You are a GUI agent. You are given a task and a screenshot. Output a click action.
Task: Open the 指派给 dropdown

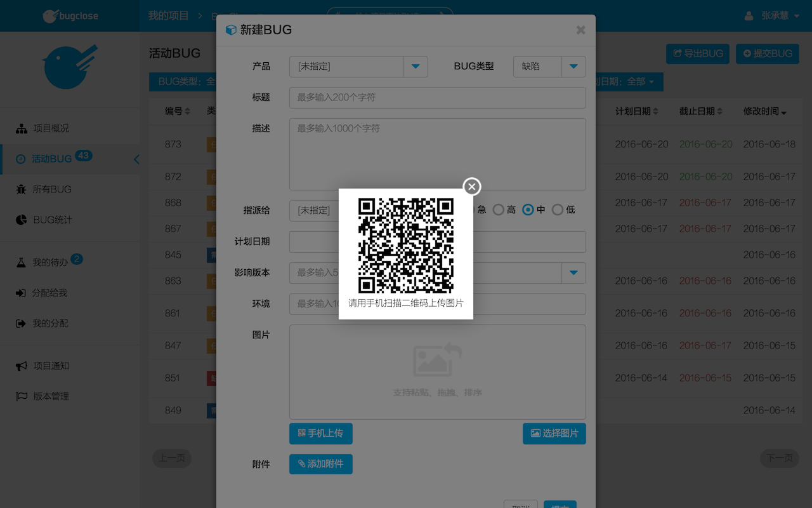[314, 210]
